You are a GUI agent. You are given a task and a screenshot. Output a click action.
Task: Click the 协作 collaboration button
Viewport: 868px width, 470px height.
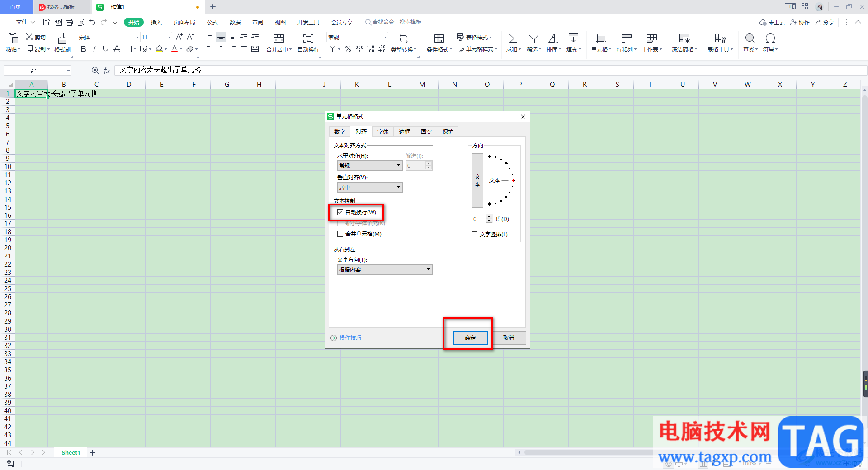tap(800, 22)
